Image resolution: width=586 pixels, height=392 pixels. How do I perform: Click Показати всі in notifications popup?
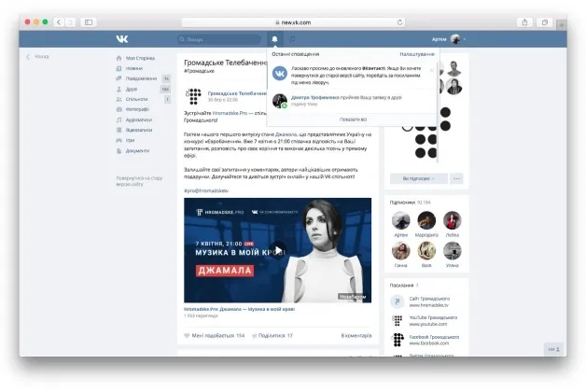(x=353, y=119)
